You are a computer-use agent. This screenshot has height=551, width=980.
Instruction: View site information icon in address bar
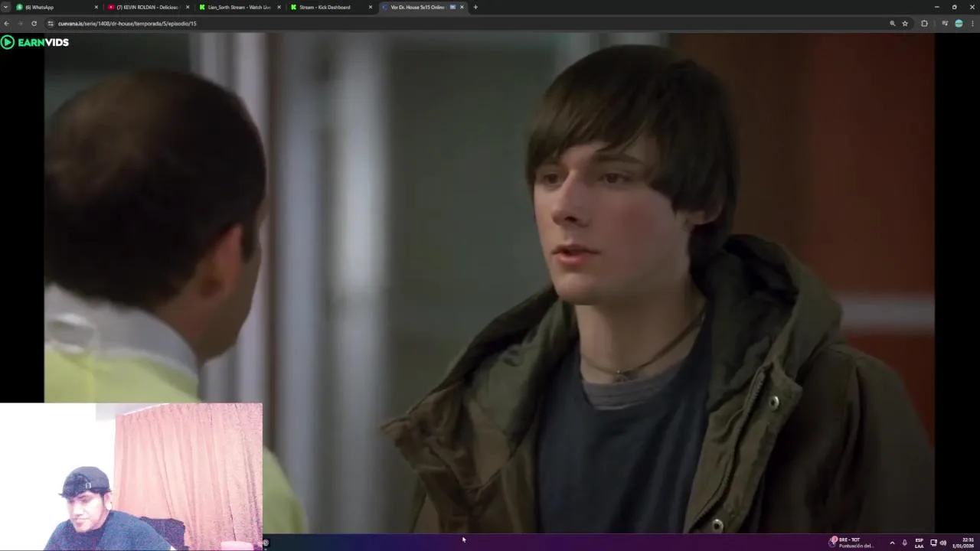51,24
